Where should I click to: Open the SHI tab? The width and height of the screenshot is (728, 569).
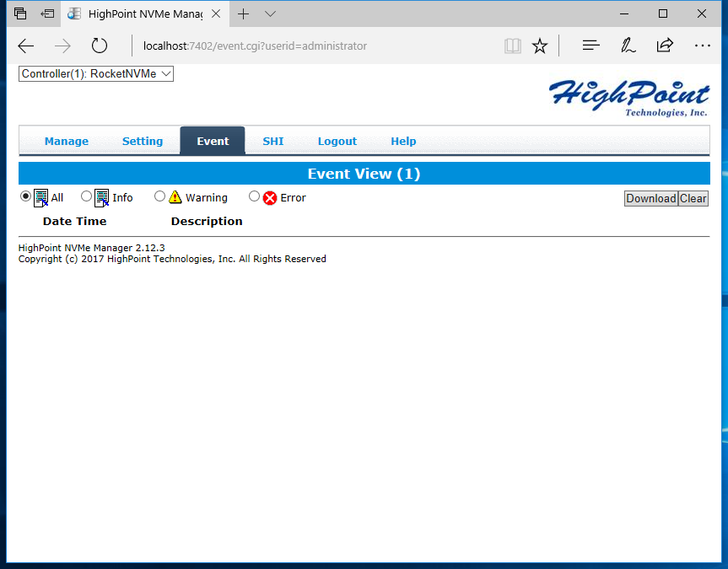(273, 141)
